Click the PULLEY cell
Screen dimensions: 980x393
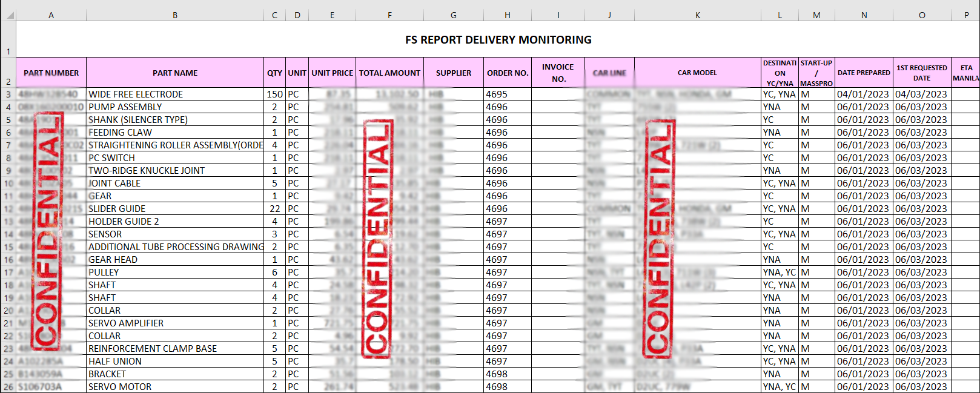[x=175, y=272]
